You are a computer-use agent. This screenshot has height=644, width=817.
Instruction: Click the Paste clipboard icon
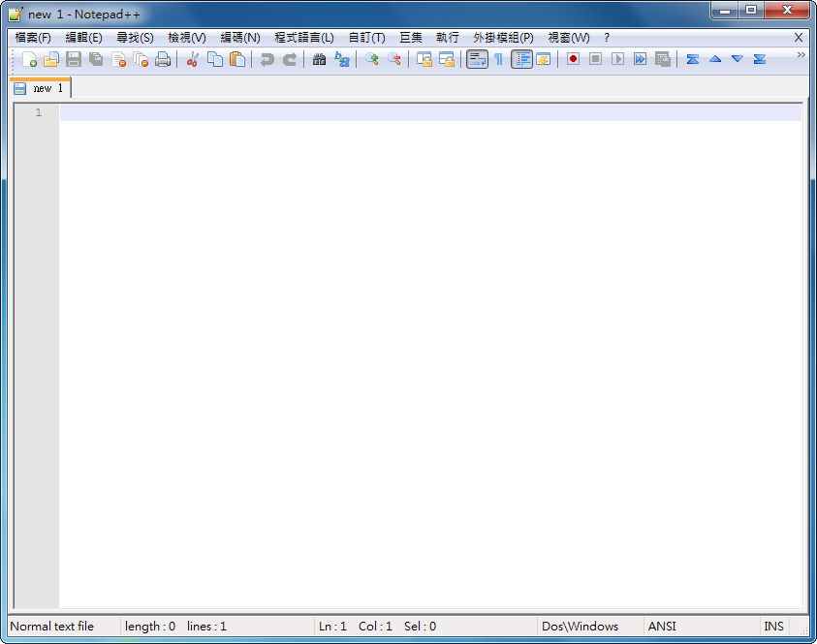click(x=237, y=59)
